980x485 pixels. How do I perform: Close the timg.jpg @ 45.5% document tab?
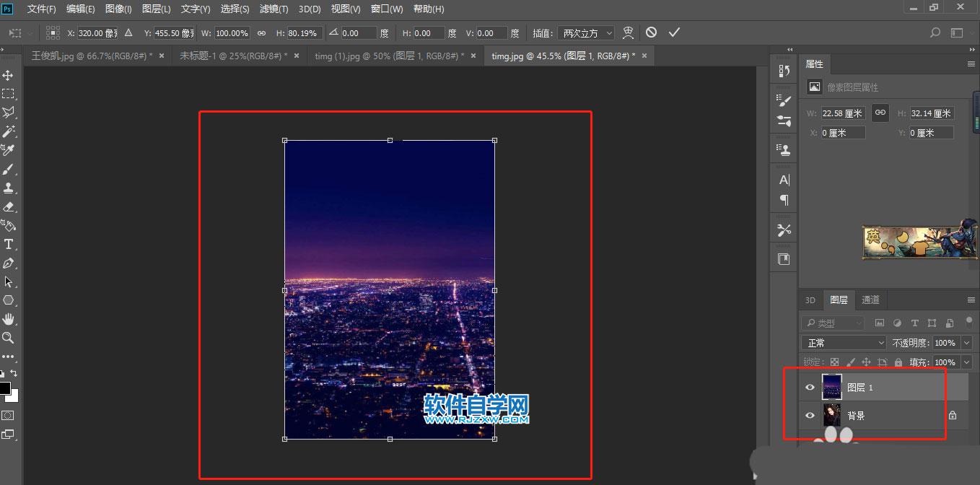(x=644, y=56)
